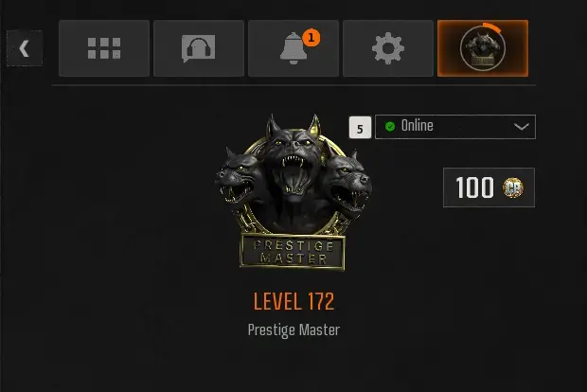
Task: Click the orange LEVEL 172 text
Action: [293, 302]
